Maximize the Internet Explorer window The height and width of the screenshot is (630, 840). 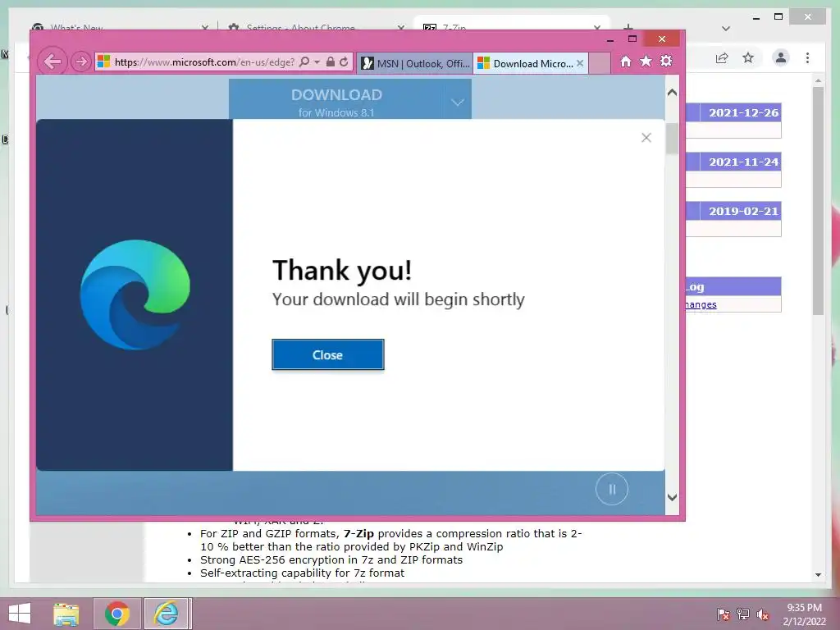632,39
